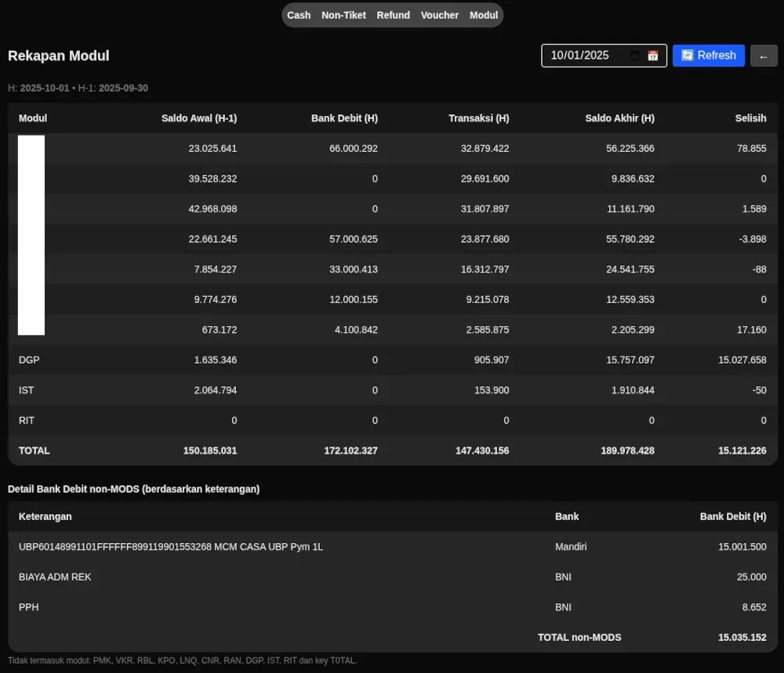Toggle the small checkbox inside the date field

[x=634, y=56]
